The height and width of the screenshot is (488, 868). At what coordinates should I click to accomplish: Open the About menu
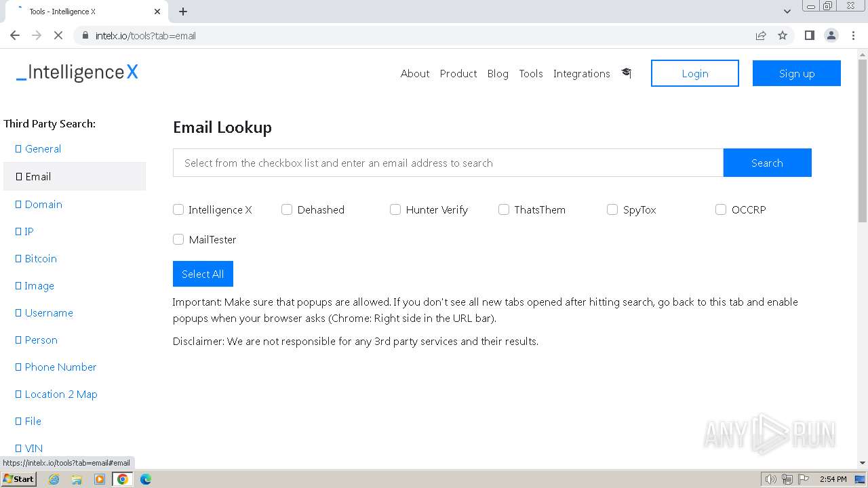point(415,73)
